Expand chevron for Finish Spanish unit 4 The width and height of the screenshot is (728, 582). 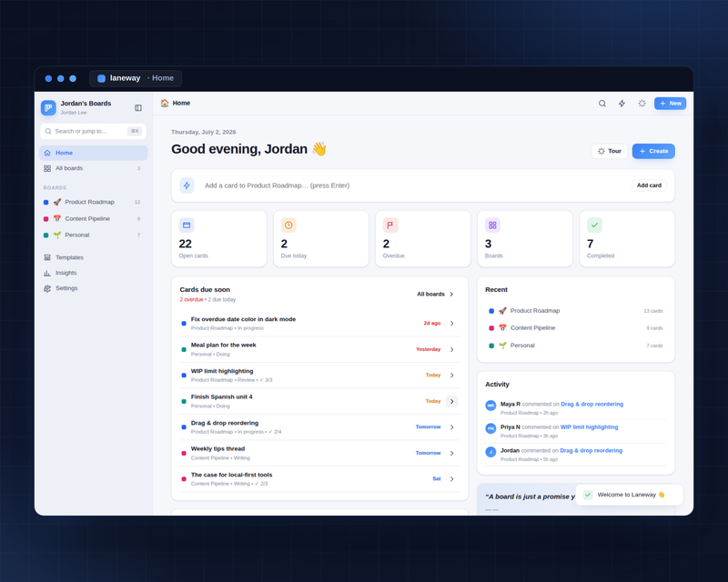click(x=451, y=401)
